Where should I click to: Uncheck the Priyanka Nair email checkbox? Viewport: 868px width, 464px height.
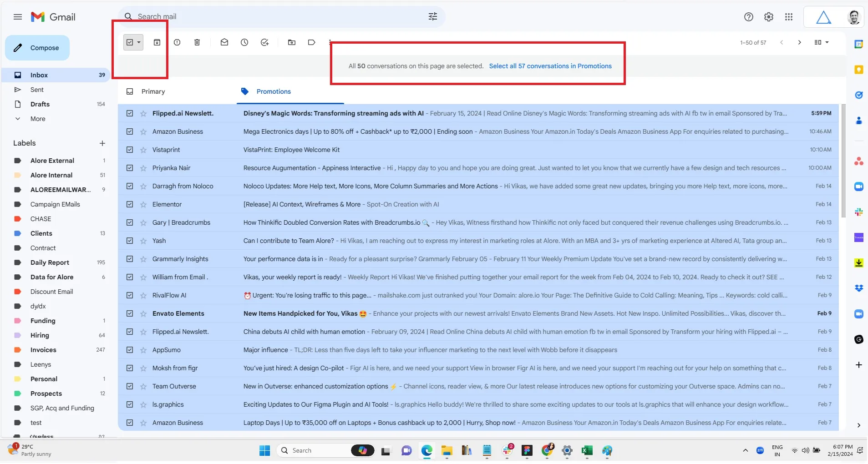tap(130, 168)
